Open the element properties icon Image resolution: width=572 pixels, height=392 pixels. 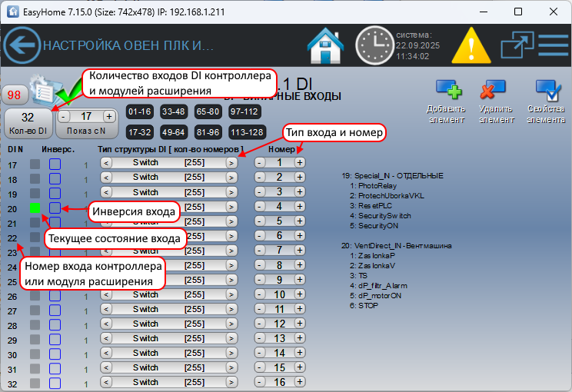547,93
